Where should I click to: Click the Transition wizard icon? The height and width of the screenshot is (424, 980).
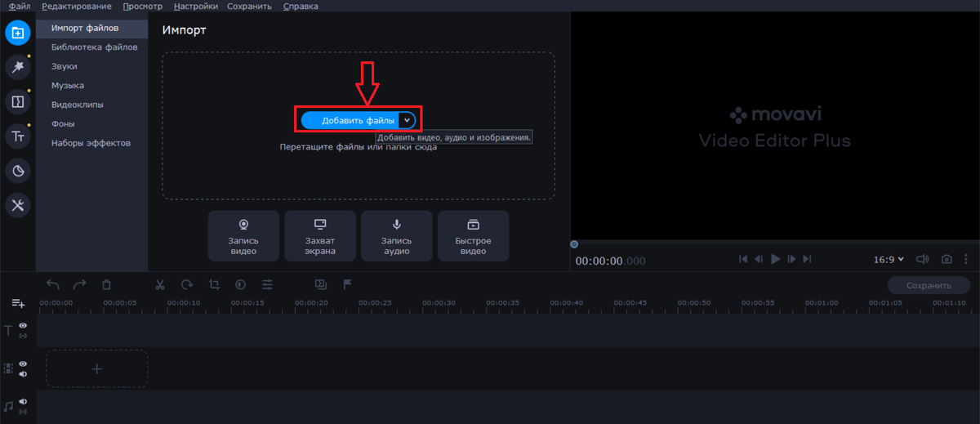[320, 284]
